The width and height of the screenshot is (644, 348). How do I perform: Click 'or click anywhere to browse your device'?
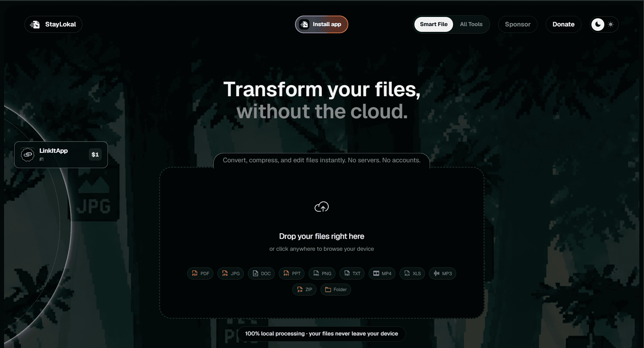pos(321,249)
